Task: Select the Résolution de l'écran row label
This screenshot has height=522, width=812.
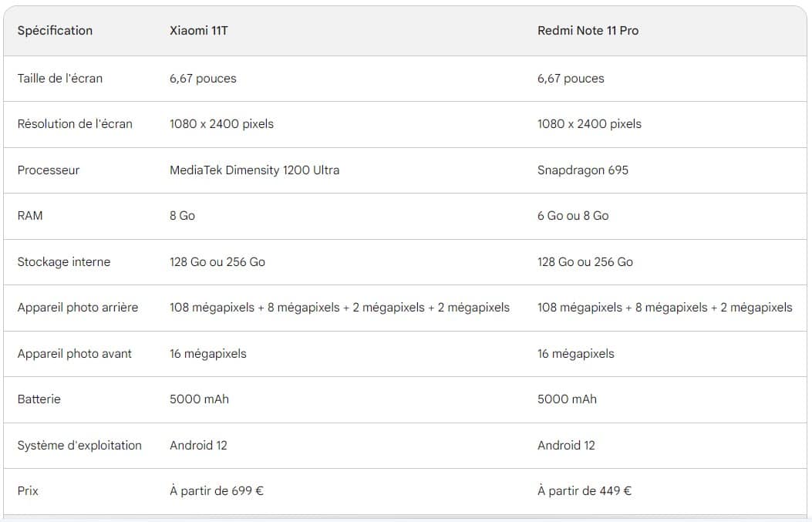Action: (75, 123)
